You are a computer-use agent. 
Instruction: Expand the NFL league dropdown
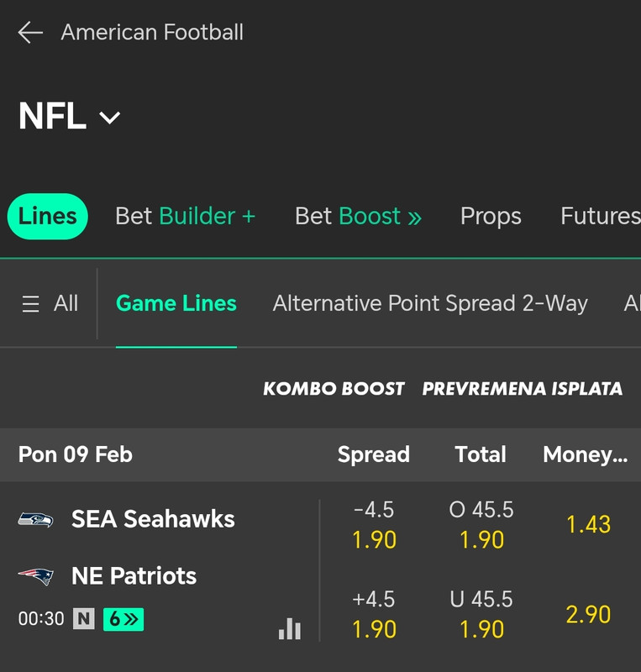point(110,118)
